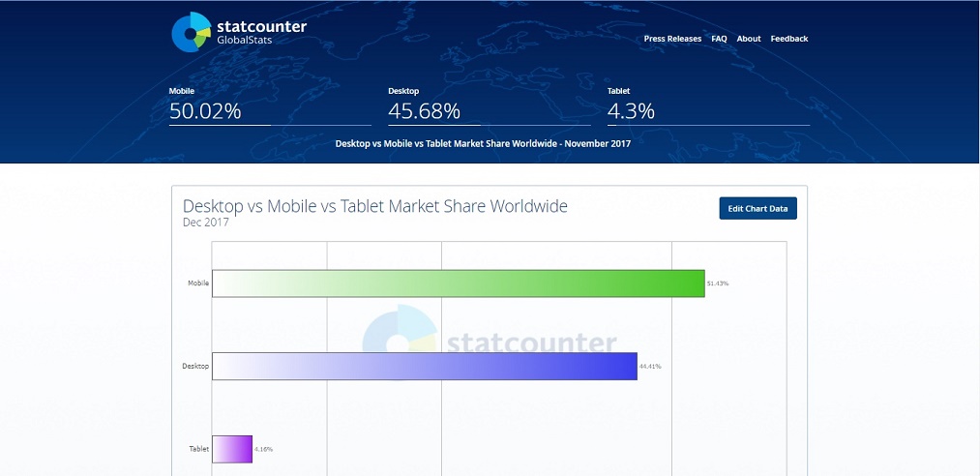
Task: Click the statcounter GlobalStats wordmark text
Action: 261,32
